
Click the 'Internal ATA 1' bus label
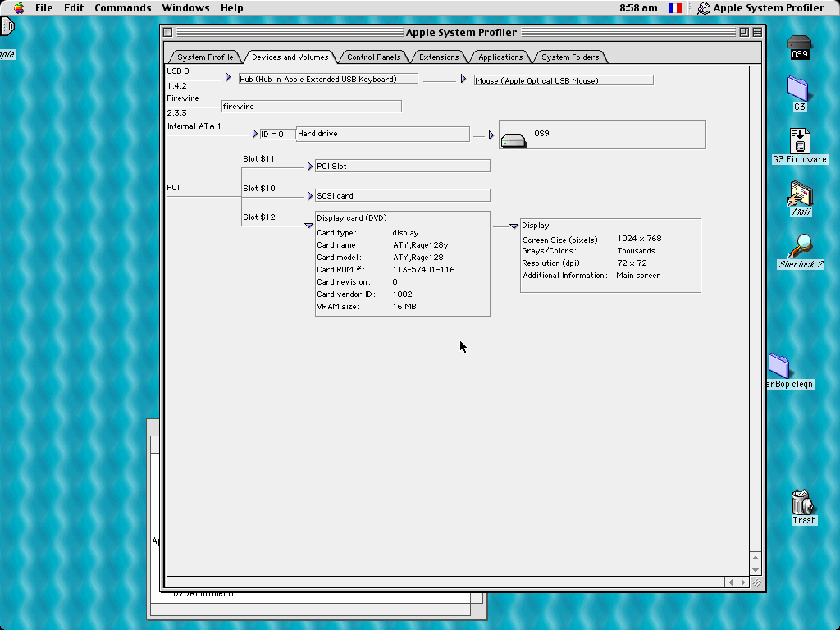coord(194,126)
